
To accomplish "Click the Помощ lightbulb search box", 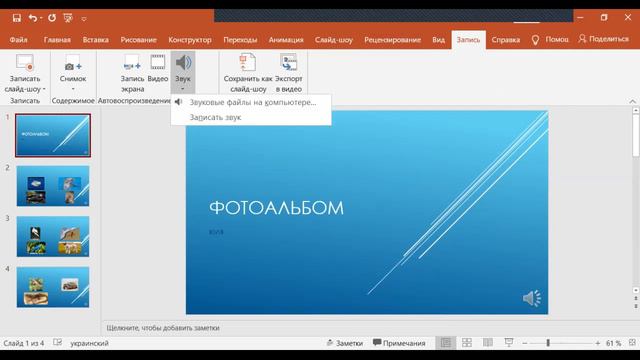I will click(550, 40).
